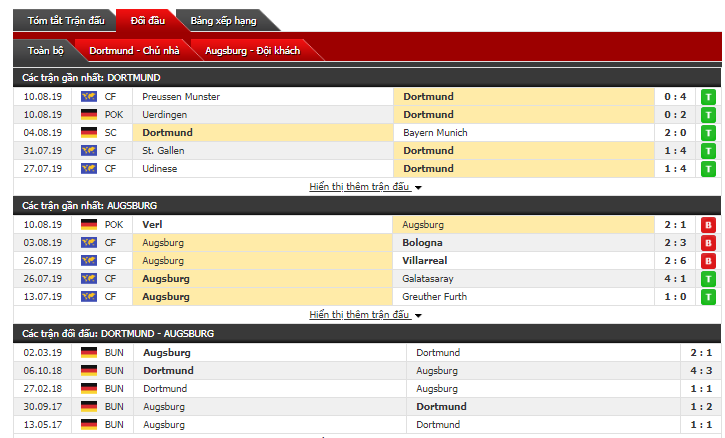Image resolution: width=725 pixels, height=438 pixels.
Task: Click the green T badge for St. Gallen match
Action: pos(708,151)
